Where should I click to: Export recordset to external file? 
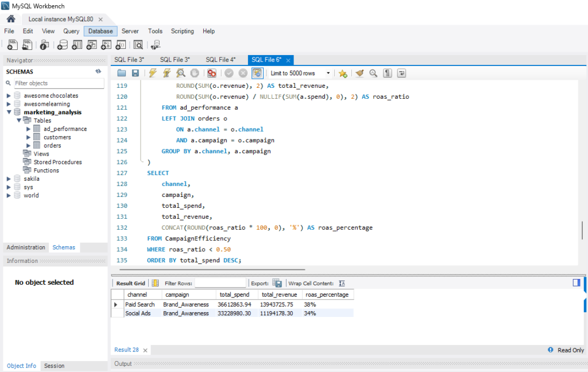coord(277,283)
